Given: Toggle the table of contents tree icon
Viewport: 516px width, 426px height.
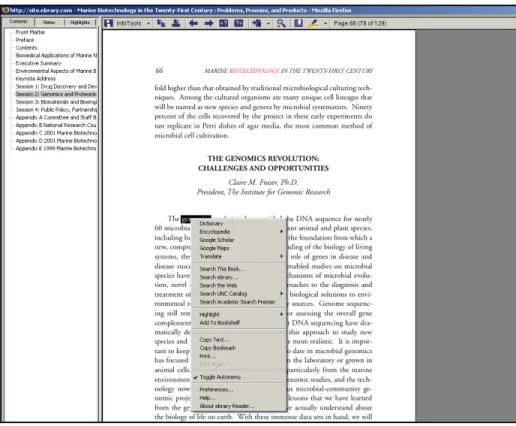Looking at the screenshot, I should coord(161,23).
